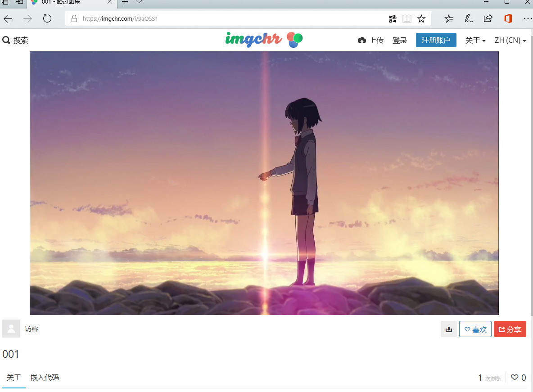Click the 注册账户 register button

coord(436,40)
